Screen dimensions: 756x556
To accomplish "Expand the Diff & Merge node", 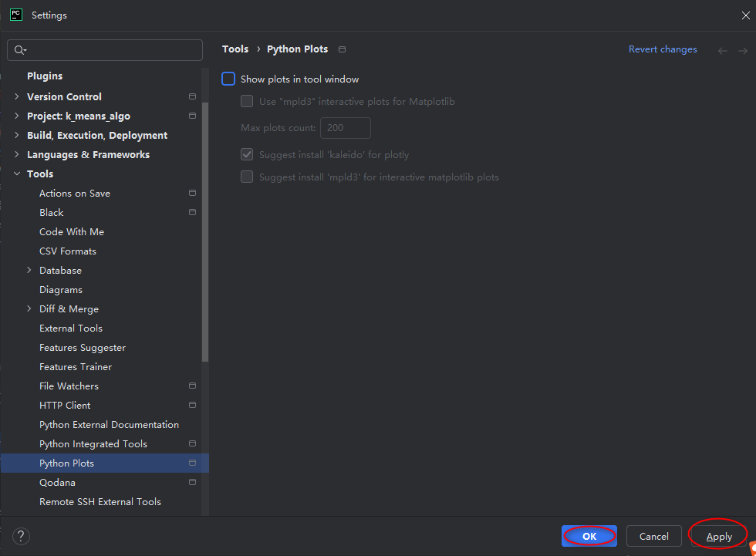I will (29, 308).
